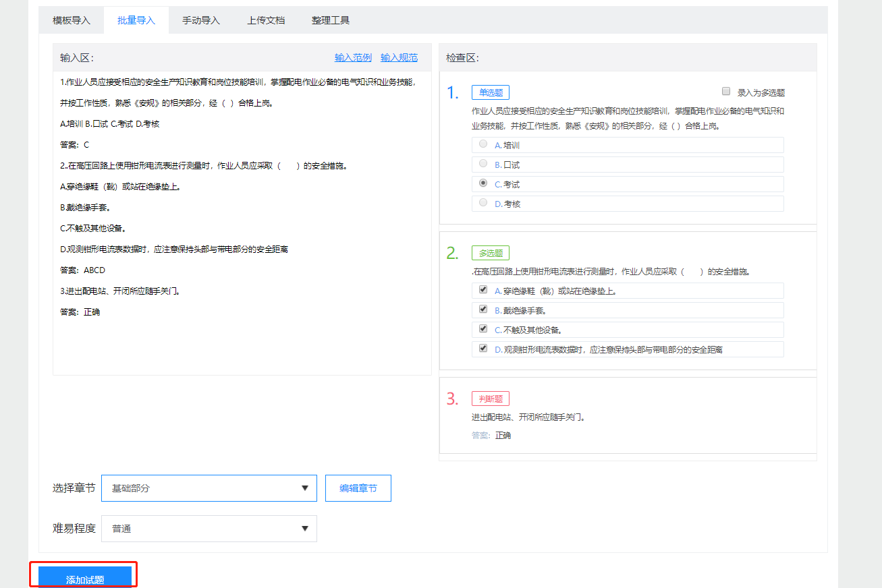Uncheck option B 戴绝缘手套 in question 2

click(x=483, y=308)
